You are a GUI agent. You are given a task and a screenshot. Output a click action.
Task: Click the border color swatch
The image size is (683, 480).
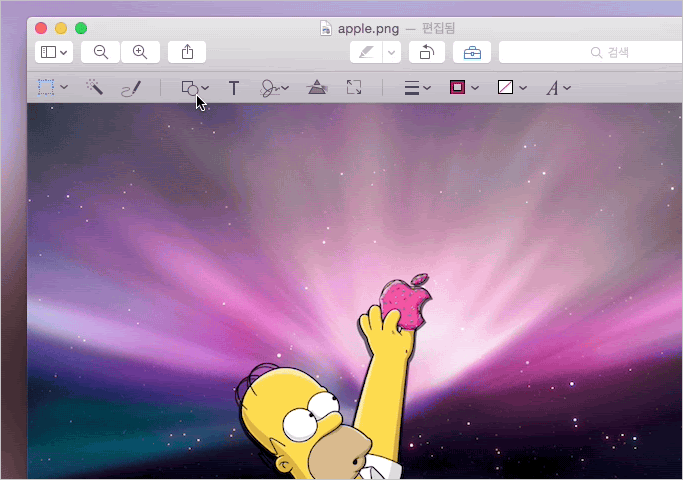(x=457, y=88)
